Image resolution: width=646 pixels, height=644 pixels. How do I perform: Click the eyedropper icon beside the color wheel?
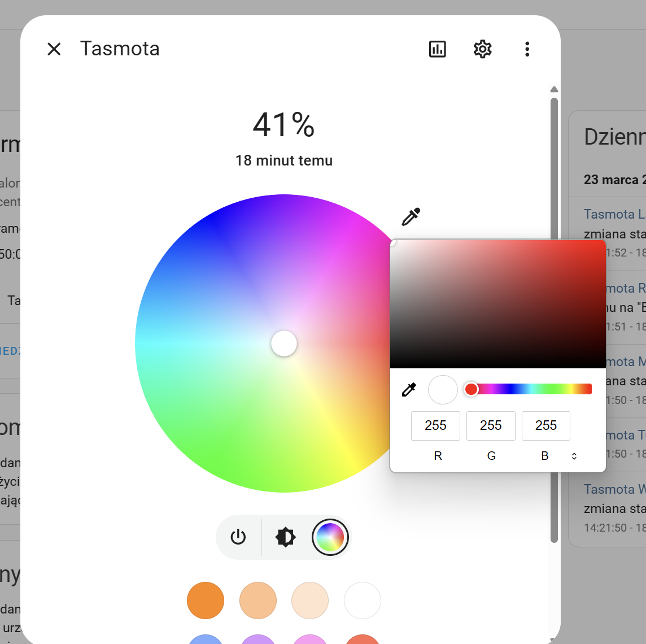[x=411, y=217]
